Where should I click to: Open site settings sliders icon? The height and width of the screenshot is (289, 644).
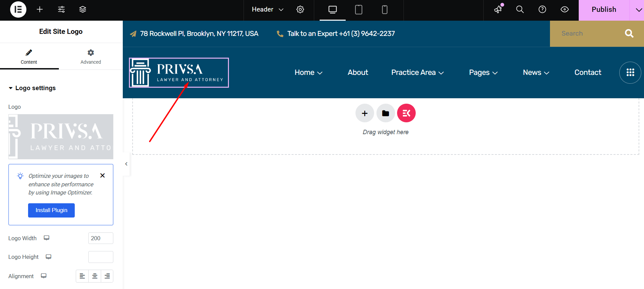(x=61, y=9)
